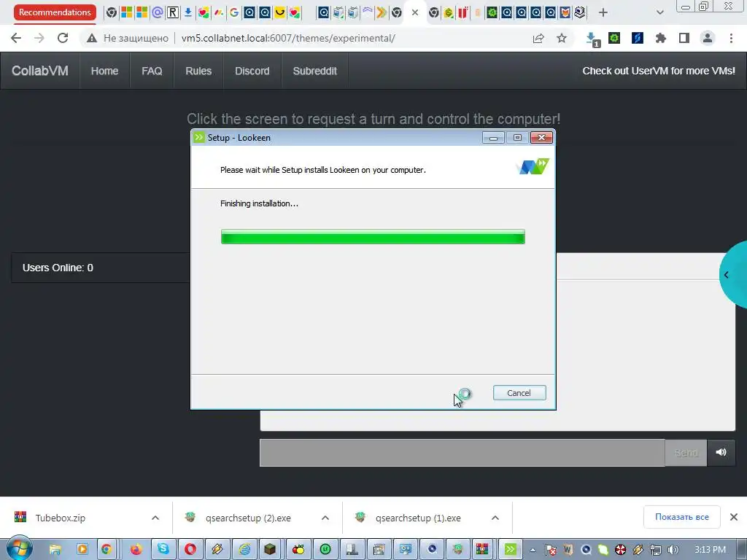Open Windows Explorer from the taskbar

55,550
